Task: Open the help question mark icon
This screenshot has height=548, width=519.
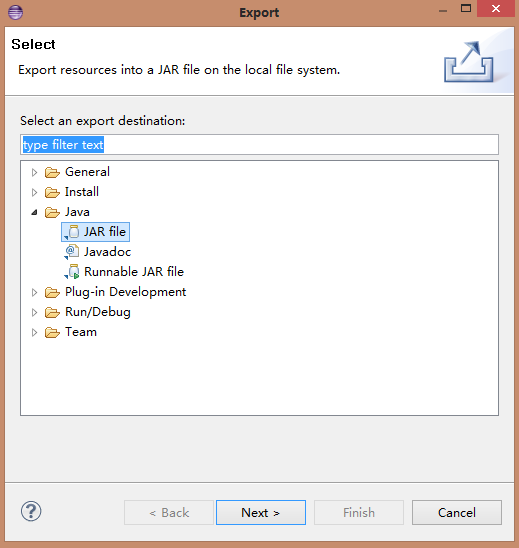Action: coord(31,511)
